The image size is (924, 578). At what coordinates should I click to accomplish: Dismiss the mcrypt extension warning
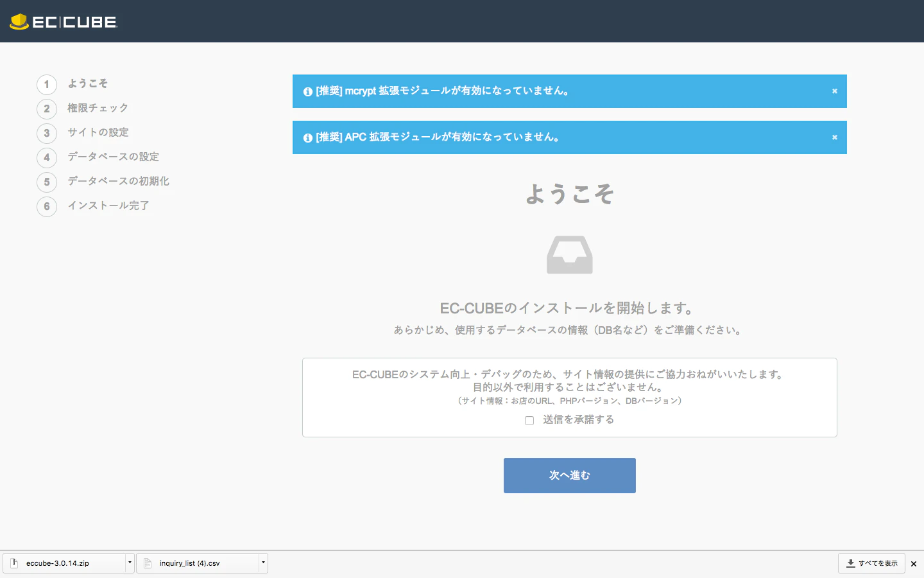click(835, 91)
